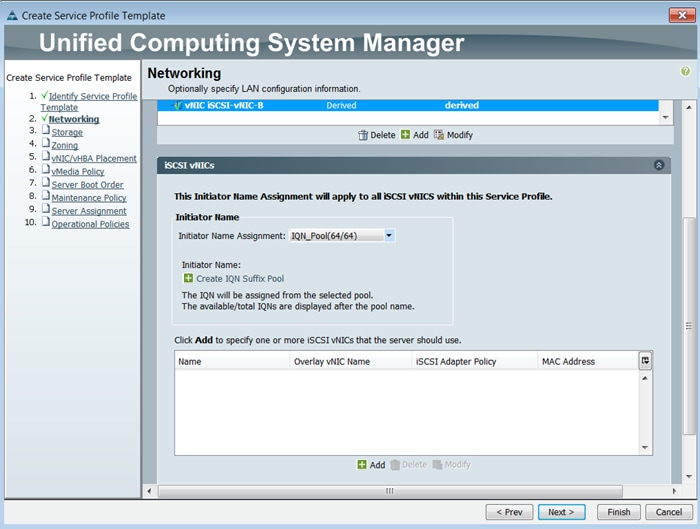Click the help question mark icon
Image resolution: width=700 pixels, height=529 pixels.
pos(685,71)
